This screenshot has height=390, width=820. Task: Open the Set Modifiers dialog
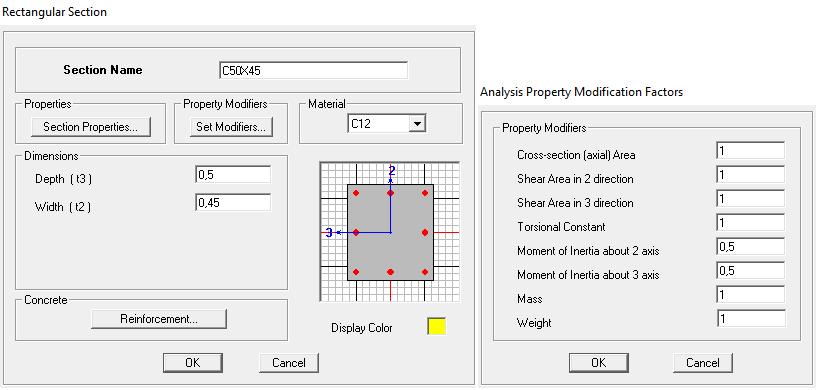click(x=231, y=127)
